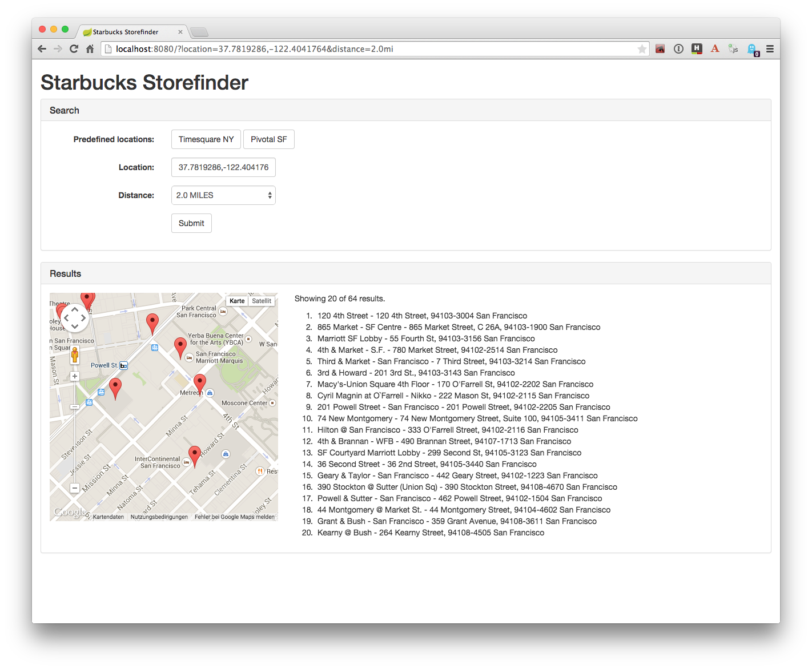Click result '390 Stockton @ Sutter (Union Sq)'
Image resolution: width=812 pixels, height=669 pixels.
tap(467, 487)
